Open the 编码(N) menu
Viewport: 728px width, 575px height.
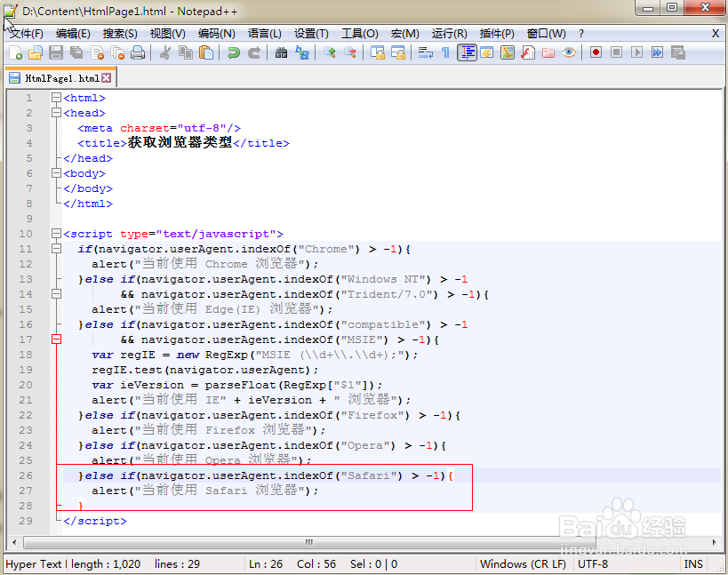(x=216, y=34)
